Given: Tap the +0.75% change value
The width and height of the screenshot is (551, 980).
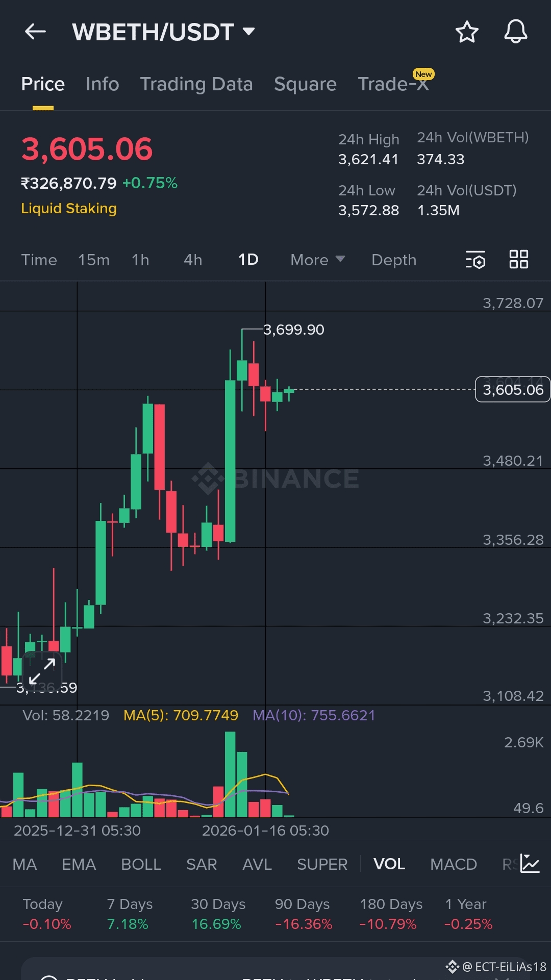Looking at the screenshot, I should point(150,183).
